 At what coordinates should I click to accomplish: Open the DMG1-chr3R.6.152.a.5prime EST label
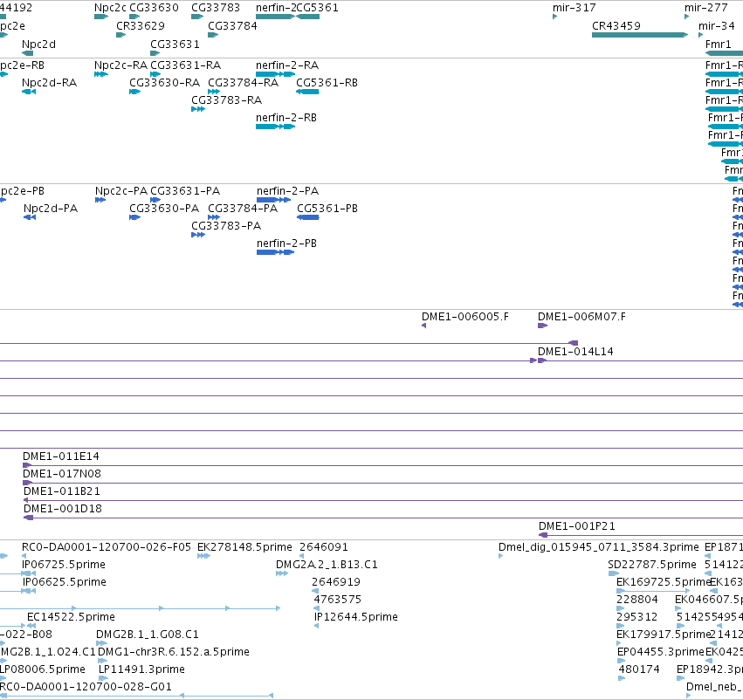click(x=174, y=652)
